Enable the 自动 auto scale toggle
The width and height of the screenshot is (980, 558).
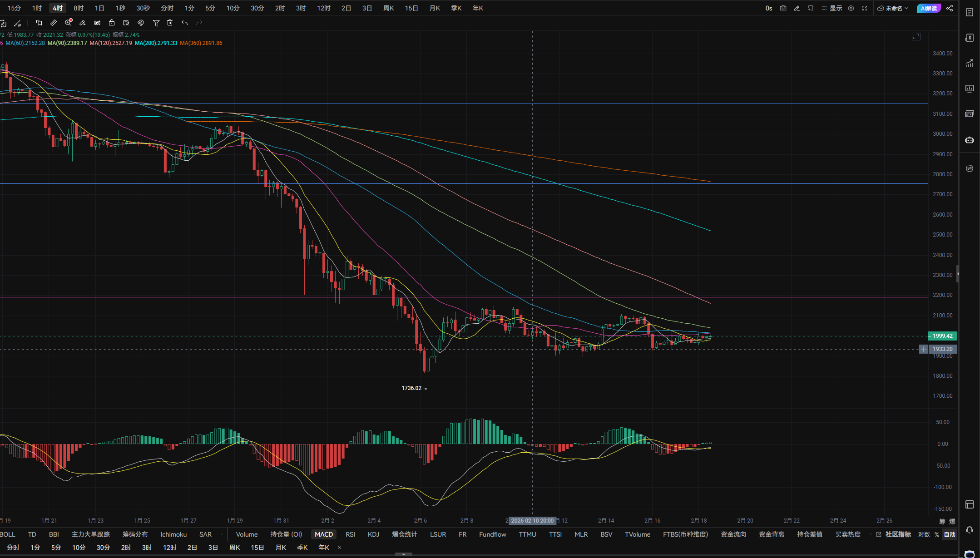(x=950, y=534)
